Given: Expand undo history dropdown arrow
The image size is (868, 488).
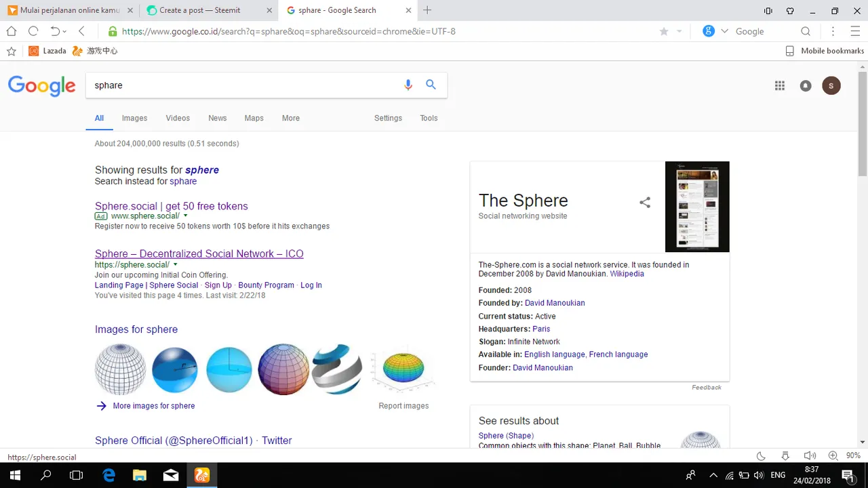Looking at the screenshot, I should (x=64, y=32).
